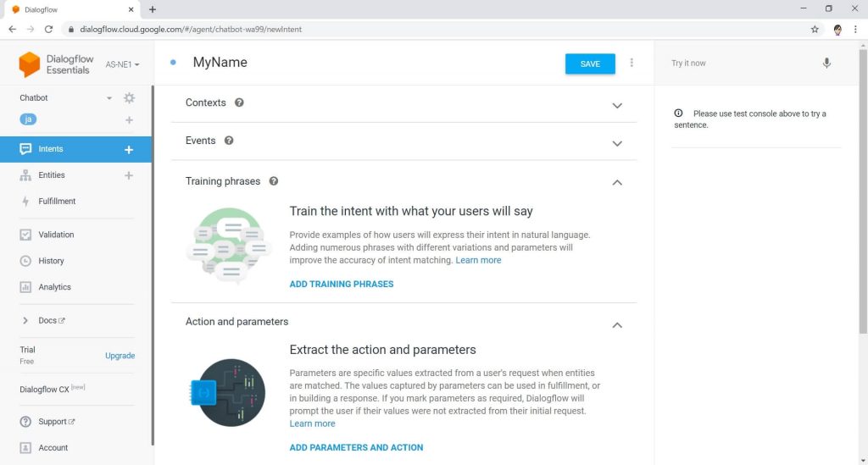Collapse the Training phrases section
This screenshot has width=868, height=465.
tap(617, 182)
